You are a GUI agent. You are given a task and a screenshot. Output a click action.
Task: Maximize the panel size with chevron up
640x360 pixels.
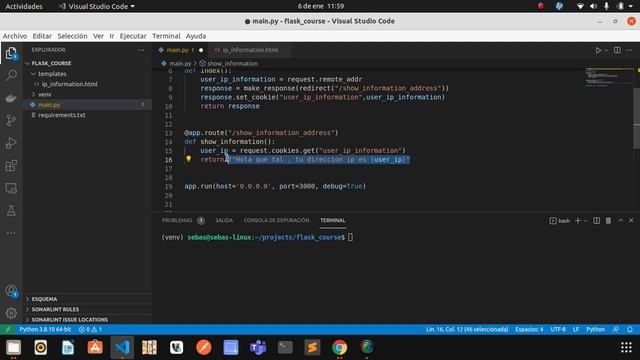click(x=620, y=220)
